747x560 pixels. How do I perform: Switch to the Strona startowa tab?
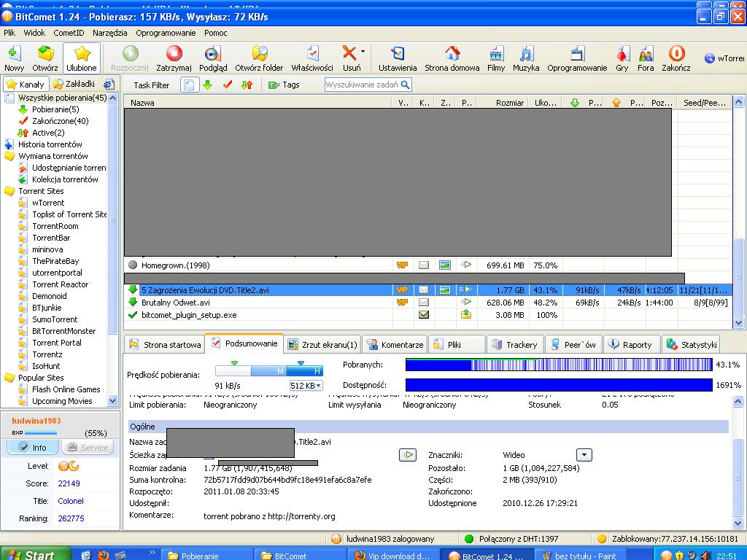[x=166, y=344]
